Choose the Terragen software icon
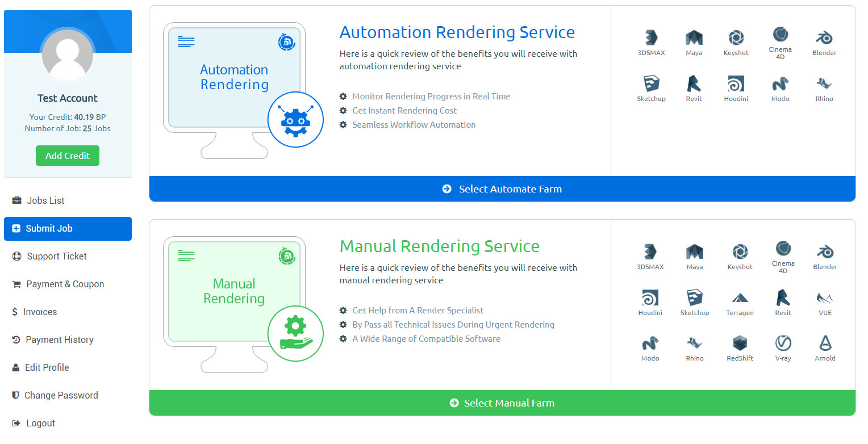The image size is (868, 444). (x=739, y=298)
